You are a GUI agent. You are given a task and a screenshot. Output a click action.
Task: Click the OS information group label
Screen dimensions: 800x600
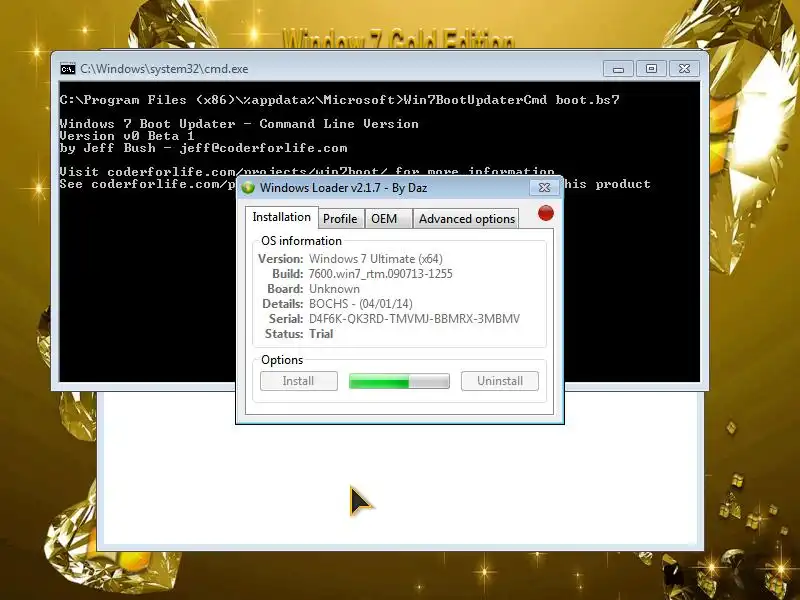(301, 241)
